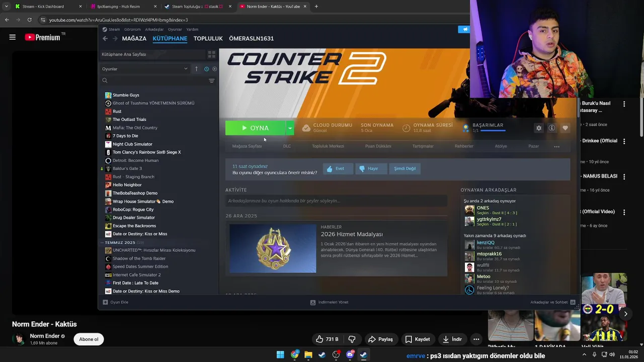The height and width of the screenshot is (362, 644).
Task: Open İndirmeleri Yönet downloads
Action: pos(330,302)
